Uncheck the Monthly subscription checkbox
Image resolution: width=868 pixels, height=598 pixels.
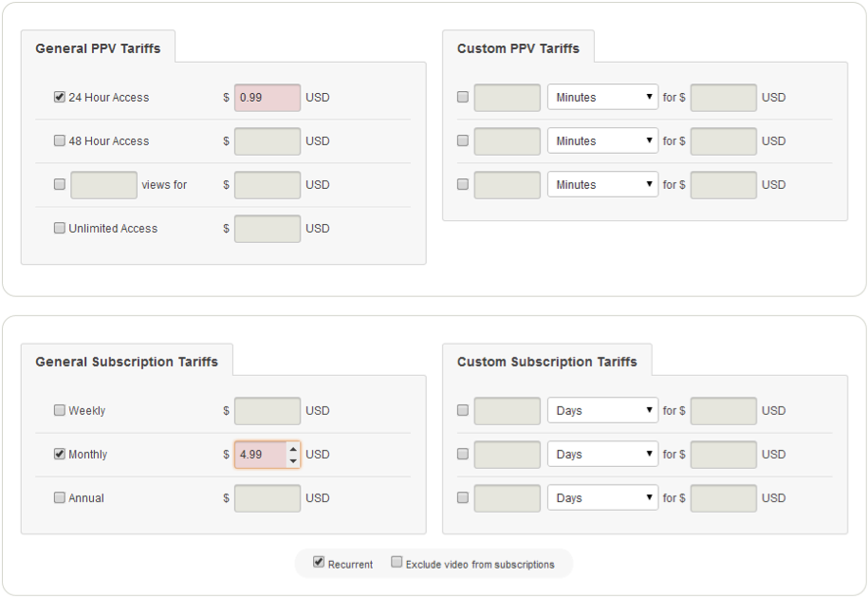tap(59, 454)
